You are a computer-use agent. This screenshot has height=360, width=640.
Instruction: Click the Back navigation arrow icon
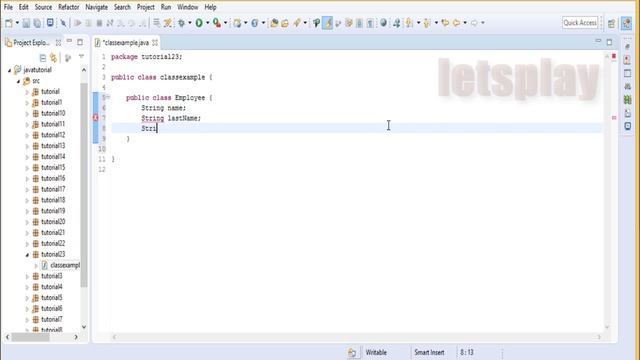456,23
